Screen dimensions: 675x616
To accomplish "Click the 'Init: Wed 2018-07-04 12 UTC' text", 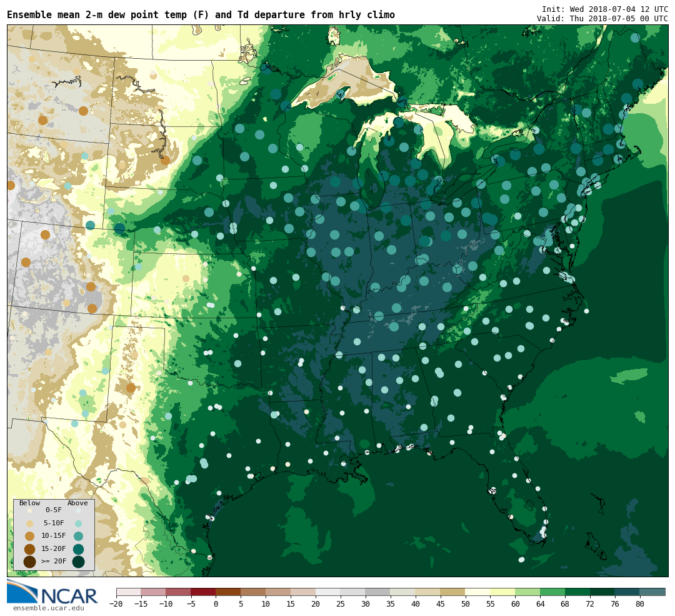I will pyautogui.click(x=605, y=9).
